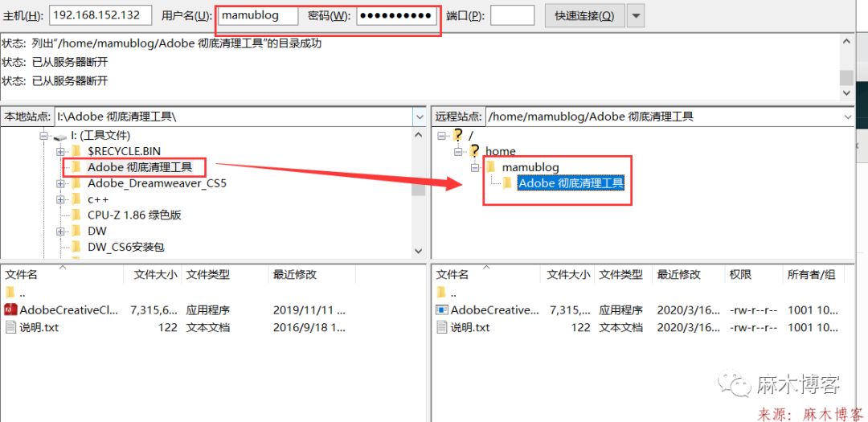The image size is (868, 422).
Task: Select the remote AdobeCreative... file icon
Action: click(x=442, y=310)
